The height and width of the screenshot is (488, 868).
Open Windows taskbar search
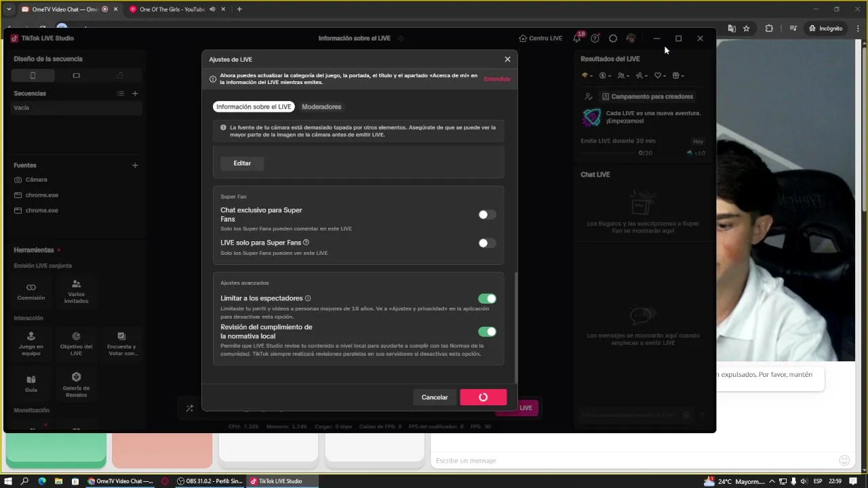coord(25,481)
